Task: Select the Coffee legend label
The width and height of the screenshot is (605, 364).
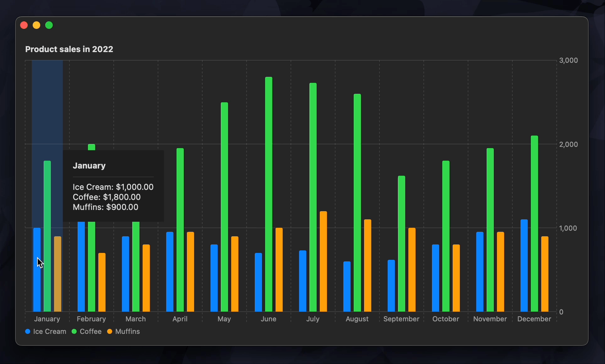Action: [x=90, y=331]
